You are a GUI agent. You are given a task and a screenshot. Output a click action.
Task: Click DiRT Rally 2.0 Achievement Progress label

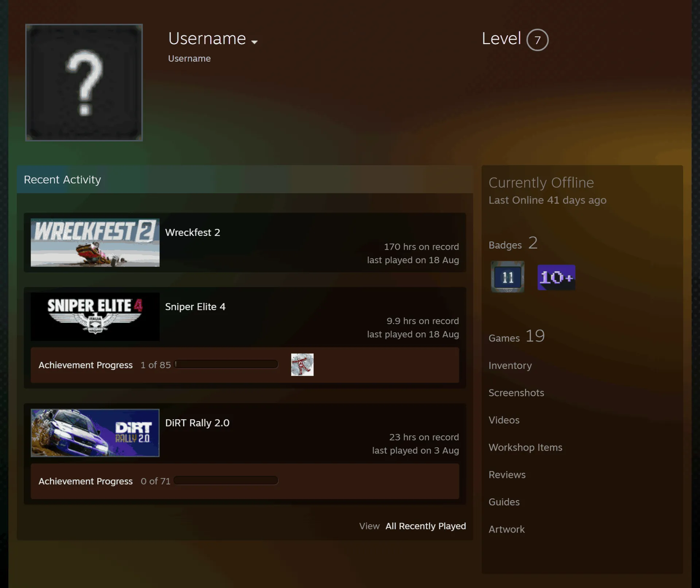coord(86,481)
